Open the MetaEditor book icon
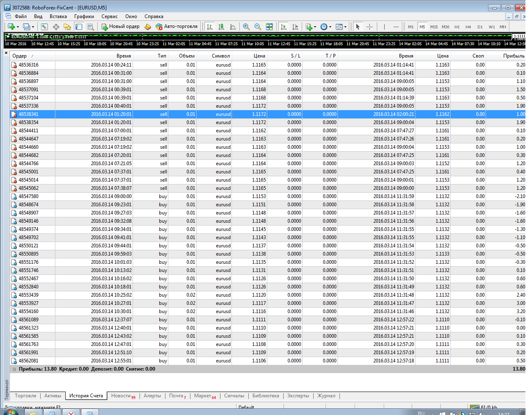This screenshot has height=415, width=532. click(x=148, y=27)
